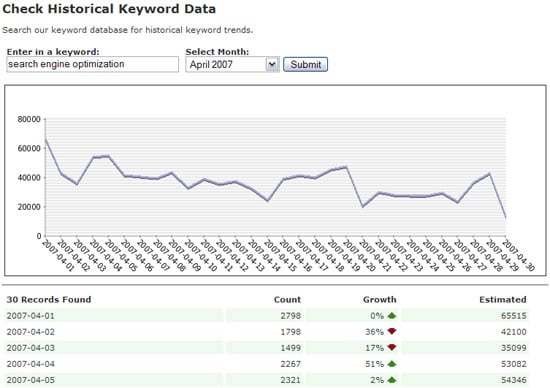Click red down arrow beside 36% growth
Image resolution: width=550 pixels, height=388 pixels.
(x=392, y=332)
